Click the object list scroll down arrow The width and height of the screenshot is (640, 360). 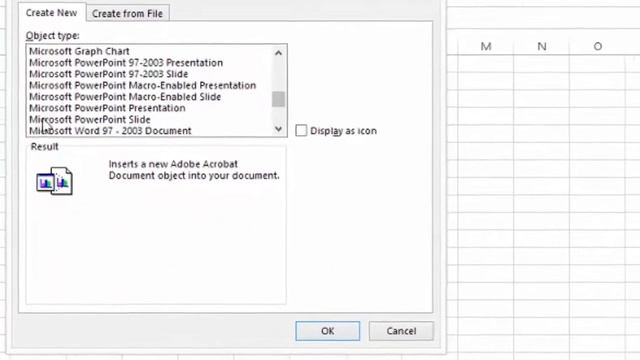point(278,129)
